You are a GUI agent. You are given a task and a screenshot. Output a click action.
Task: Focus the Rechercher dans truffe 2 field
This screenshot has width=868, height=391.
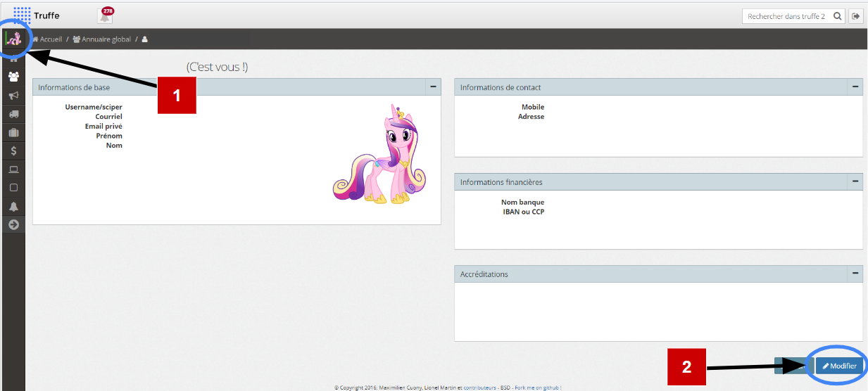pos(787,16)
